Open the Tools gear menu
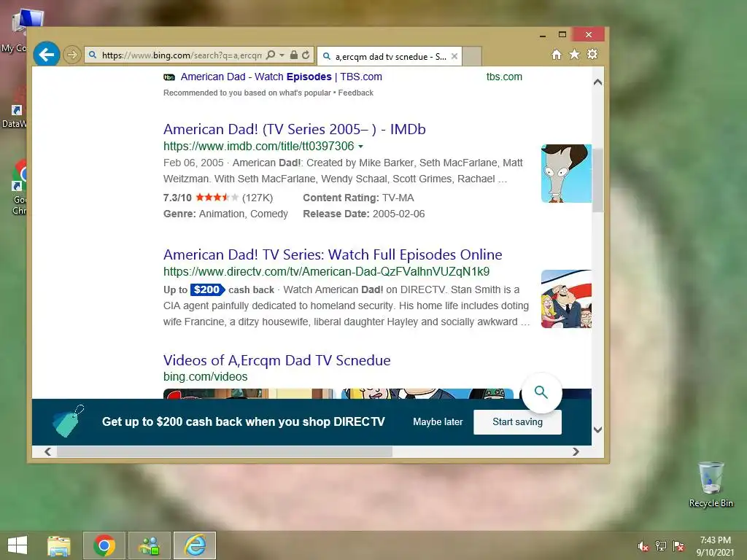Screen dimensions: 747x560 (592, 54)
